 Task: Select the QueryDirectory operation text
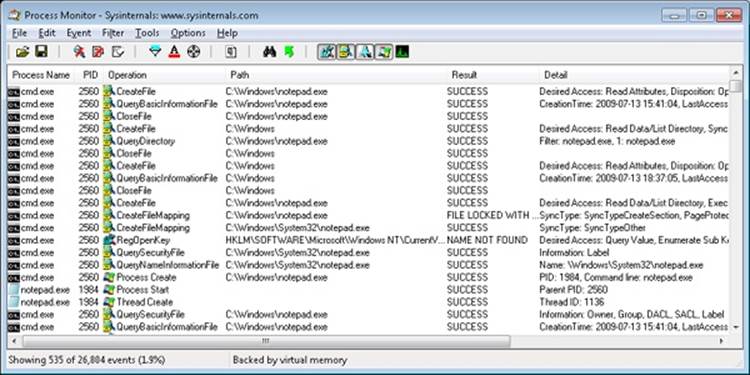point(145,141)
